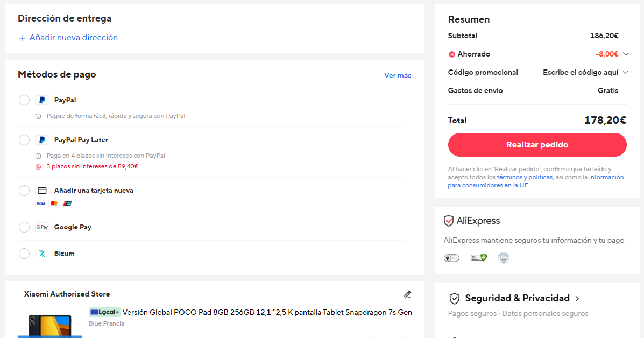Image resolution: width=644 pixels, height=338 pixels.
Task: Click the plus icon for new address
Action: pos(22,38)
